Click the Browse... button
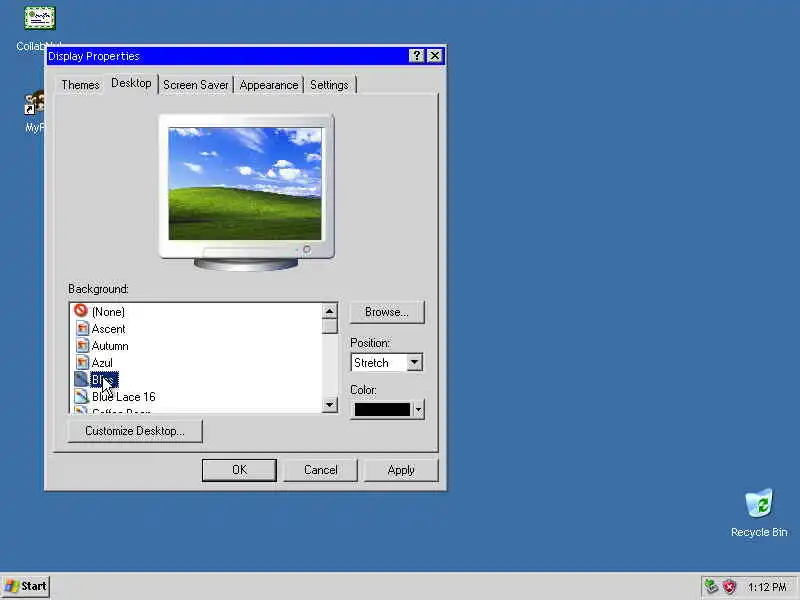800x600 pixels. point(387,312)
